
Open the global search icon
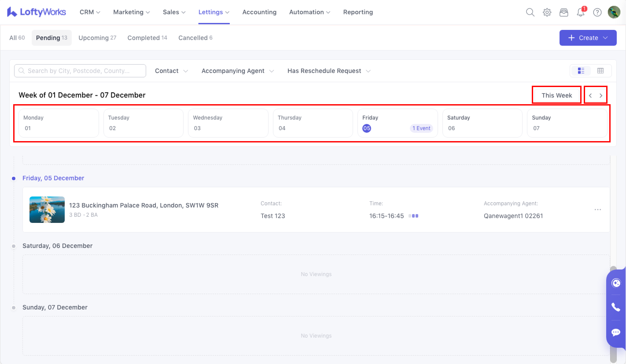click(530, 12)
